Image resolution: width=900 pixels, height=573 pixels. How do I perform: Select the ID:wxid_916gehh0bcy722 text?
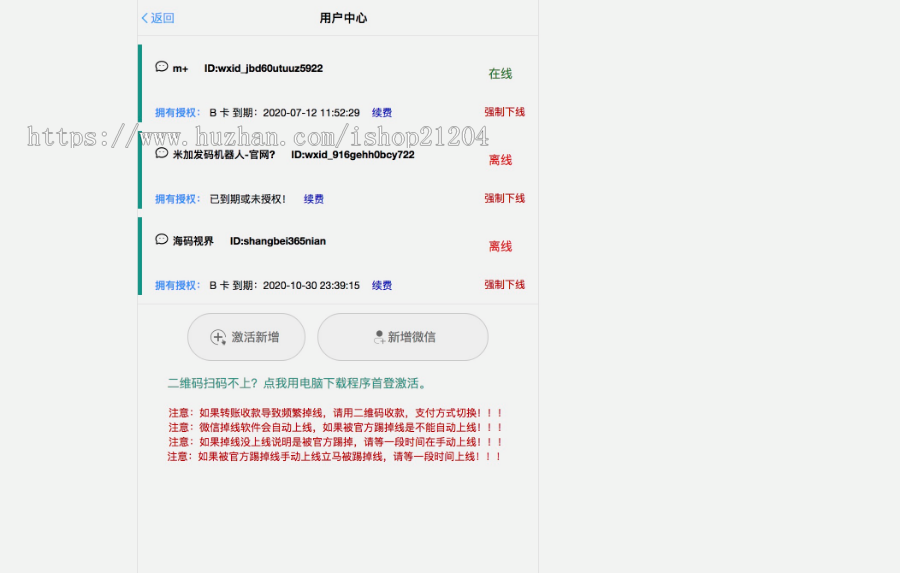(x=352, y=154)
